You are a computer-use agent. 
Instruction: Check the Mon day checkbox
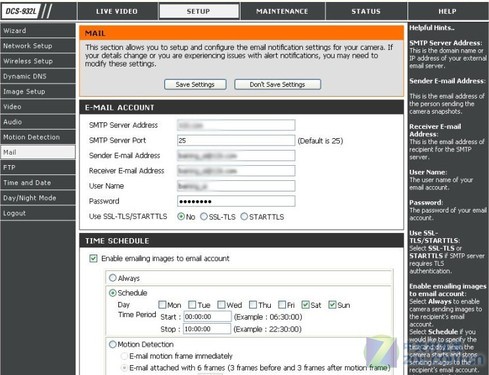click(x=162, y=305)
